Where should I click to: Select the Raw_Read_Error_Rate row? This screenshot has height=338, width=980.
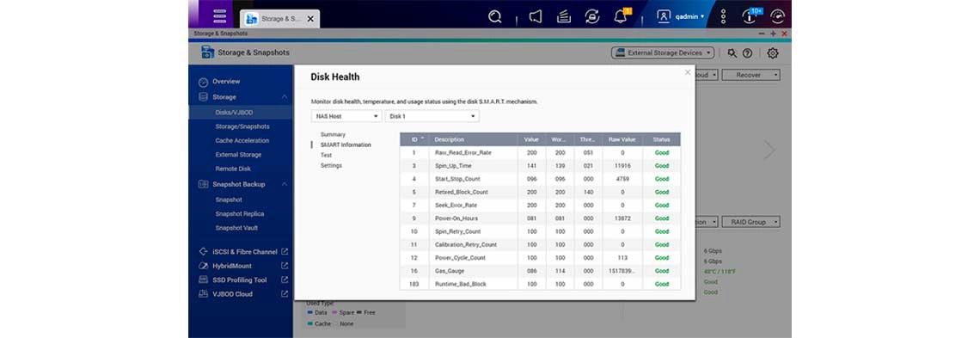point(540,152)
